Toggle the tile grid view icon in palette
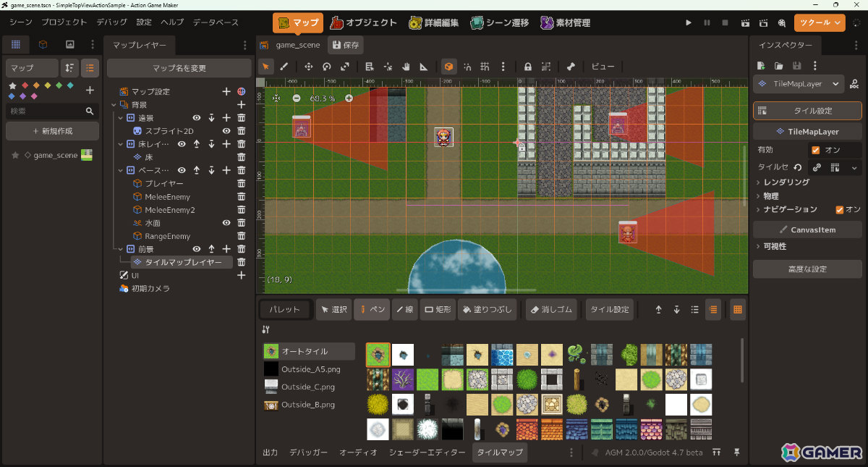868x467 pixels. (x=737, y=309)
